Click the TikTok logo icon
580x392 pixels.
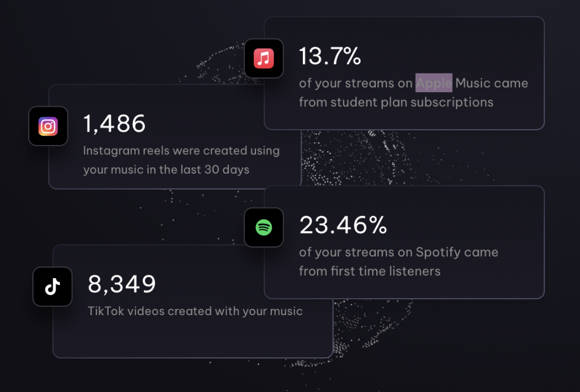52,286
